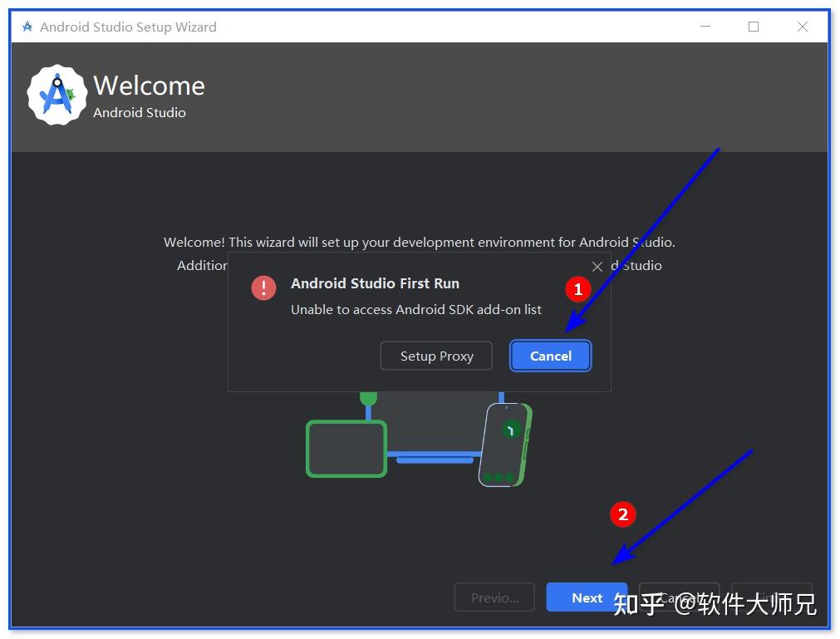The image size is (840, 639).
Task: Click the welcome wizard description line
Action: click(420, 242)
